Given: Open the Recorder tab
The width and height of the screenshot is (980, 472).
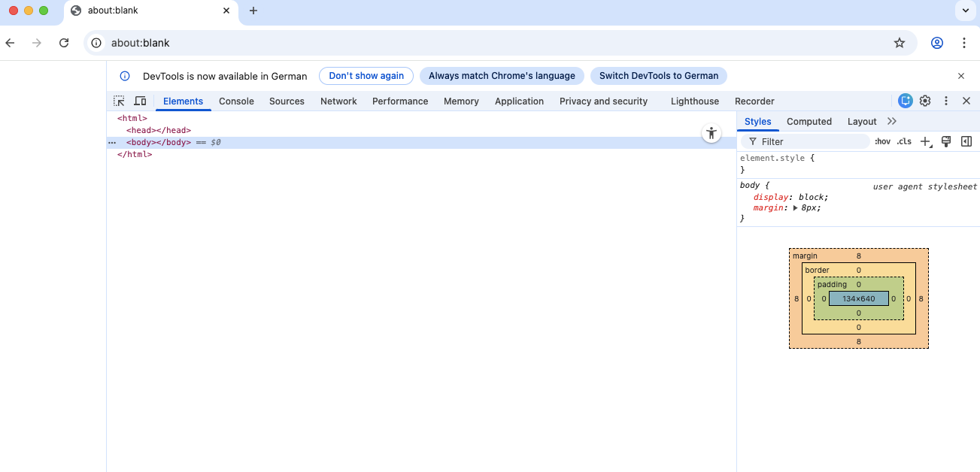Looking at the screenshot, I should point(754,101).
